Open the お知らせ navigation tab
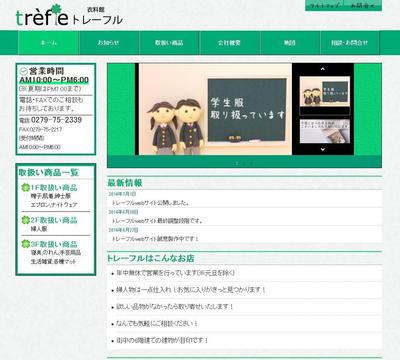This screenshot has height=360, width=400. pos(109,43)
